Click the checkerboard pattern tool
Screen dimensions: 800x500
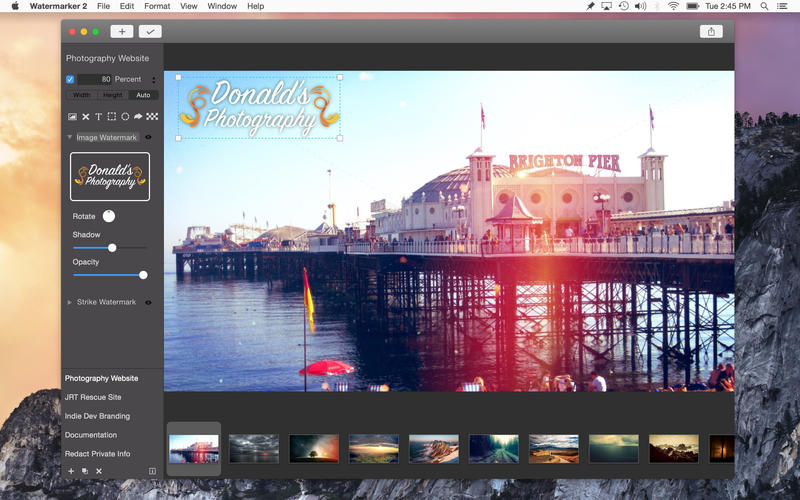152,117
